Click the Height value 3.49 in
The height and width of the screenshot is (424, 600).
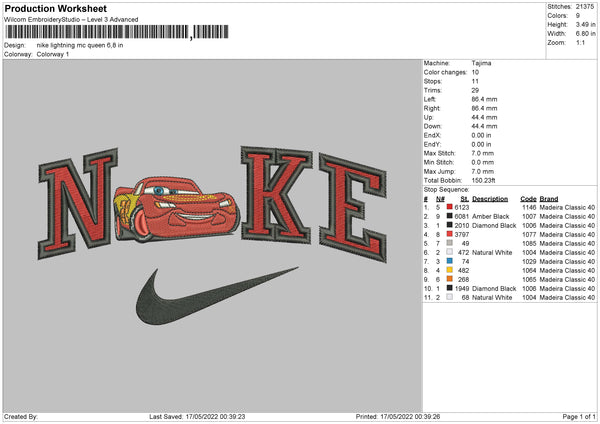click(x=586, y=24)
